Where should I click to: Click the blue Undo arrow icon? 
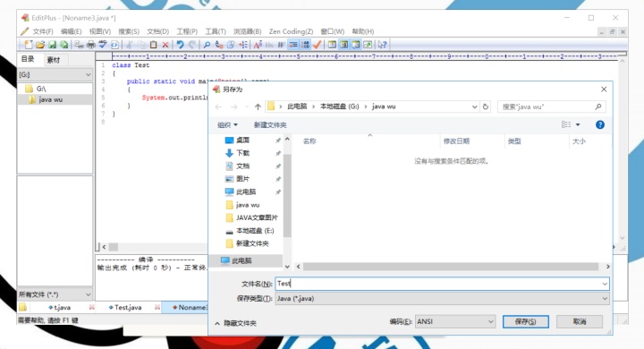pyautogui.click(x=180, y=45)
